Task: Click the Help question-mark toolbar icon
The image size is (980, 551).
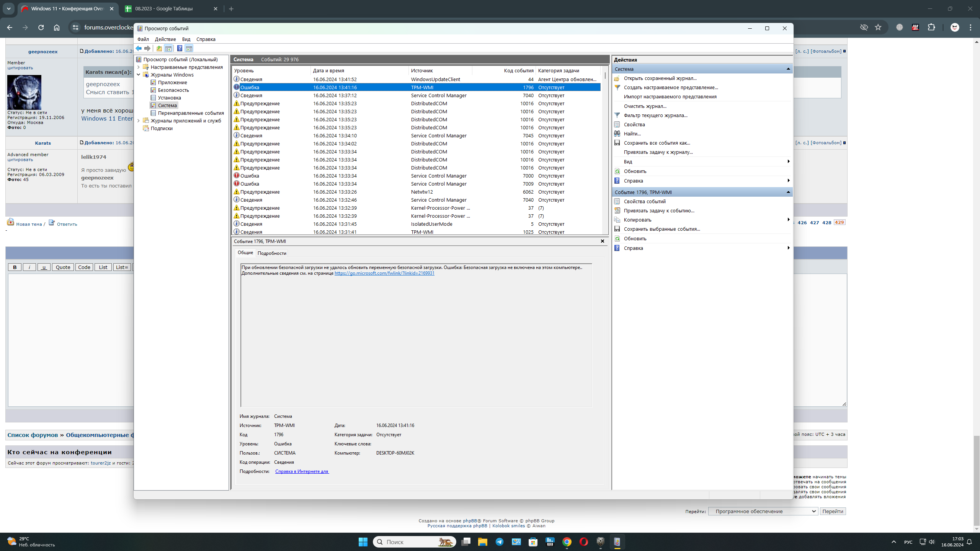Action: tap(180, 48)
